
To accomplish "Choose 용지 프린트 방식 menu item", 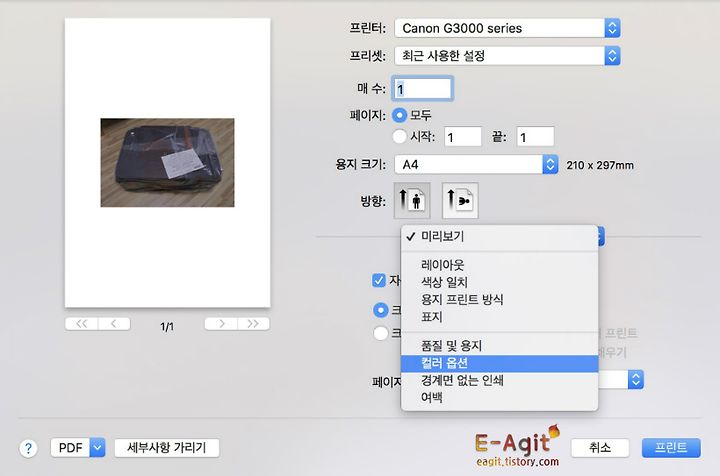I will tap(500, 299).
